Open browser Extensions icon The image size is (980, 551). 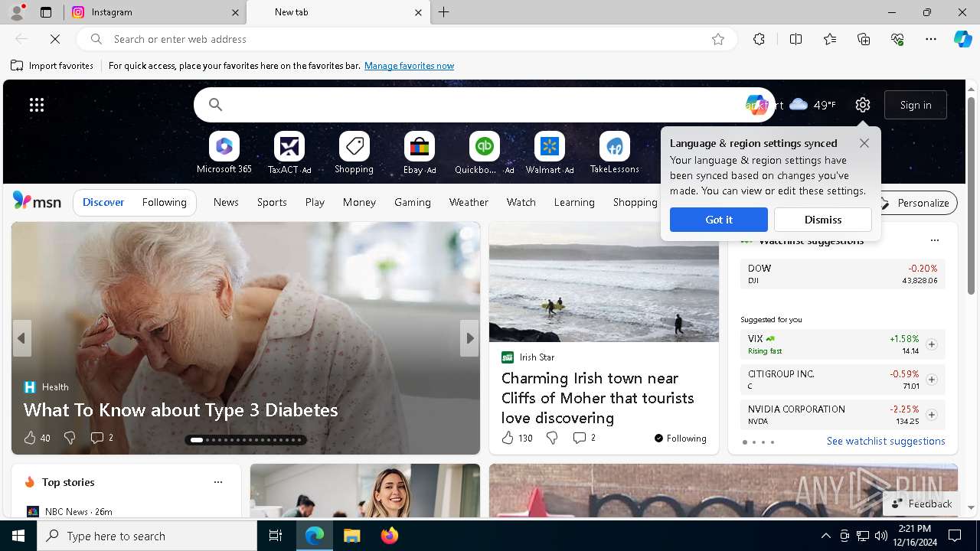coord(759,39)
